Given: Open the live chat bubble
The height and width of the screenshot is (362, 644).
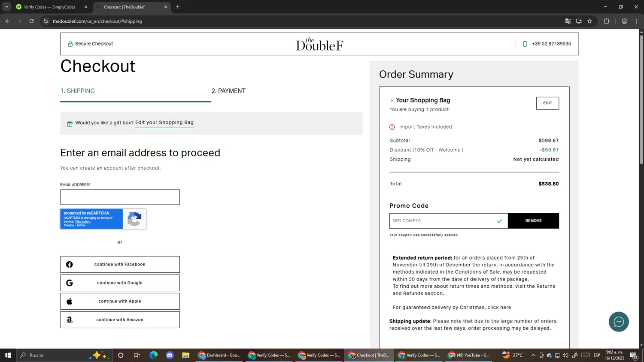Looking at the screenshot, I should [619, 322].
